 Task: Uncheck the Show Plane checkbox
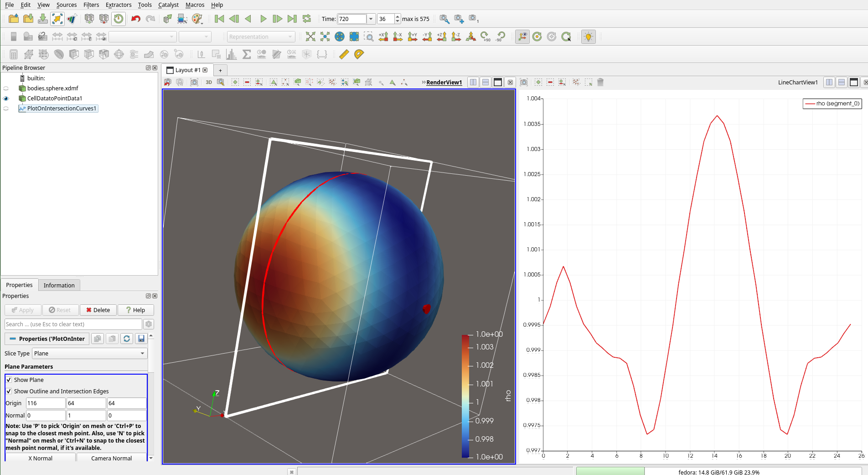pos(9,380)
